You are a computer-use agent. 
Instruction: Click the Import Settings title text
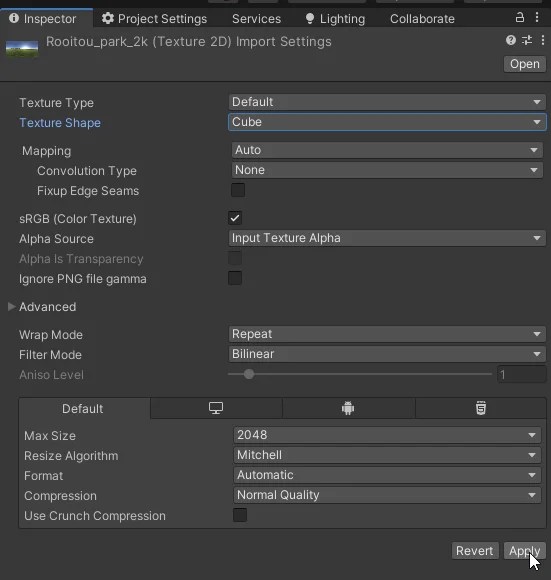189,42
